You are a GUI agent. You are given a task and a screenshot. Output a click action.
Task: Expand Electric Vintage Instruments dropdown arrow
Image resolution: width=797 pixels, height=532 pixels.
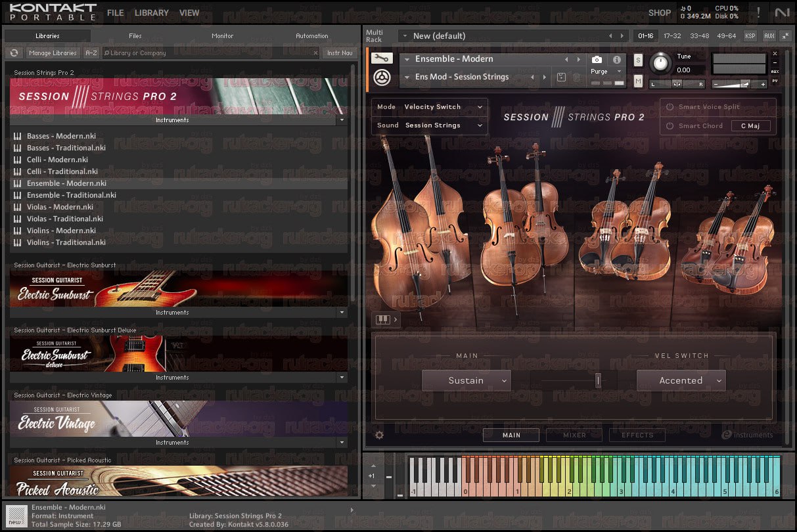[341, 443]
